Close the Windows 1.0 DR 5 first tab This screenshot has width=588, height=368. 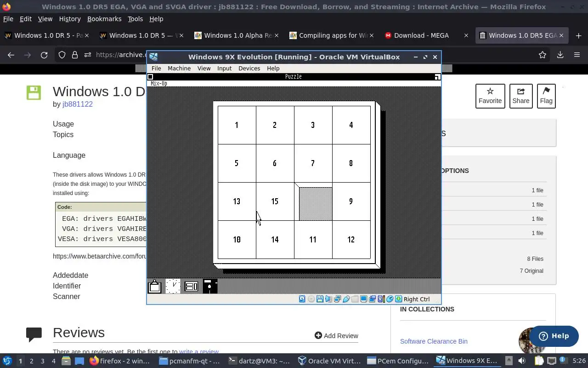87,35
